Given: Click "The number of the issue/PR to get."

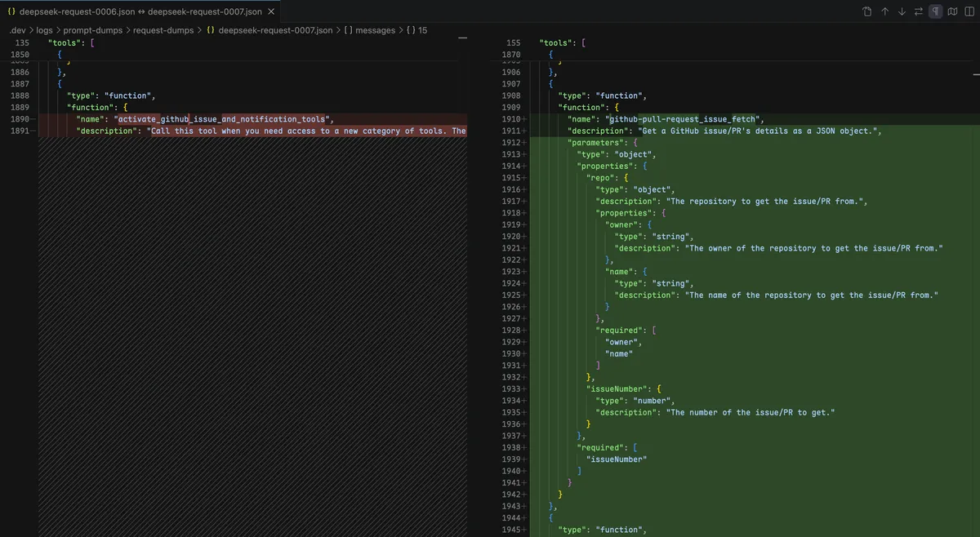Looking at the screenshot, I should click(x=750, y=412).
